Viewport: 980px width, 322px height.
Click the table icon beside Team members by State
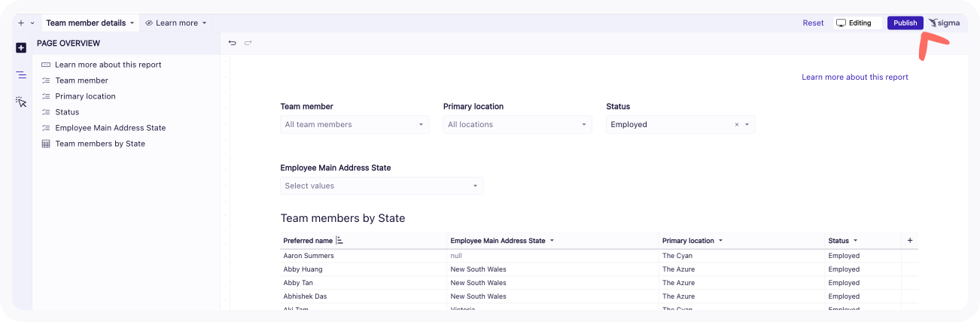46,144
